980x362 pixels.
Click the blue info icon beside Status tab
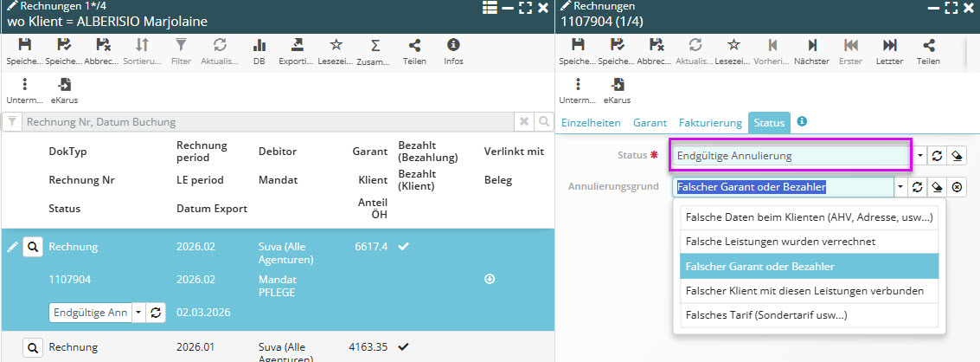pyautogui.click(x=802, y=122)
